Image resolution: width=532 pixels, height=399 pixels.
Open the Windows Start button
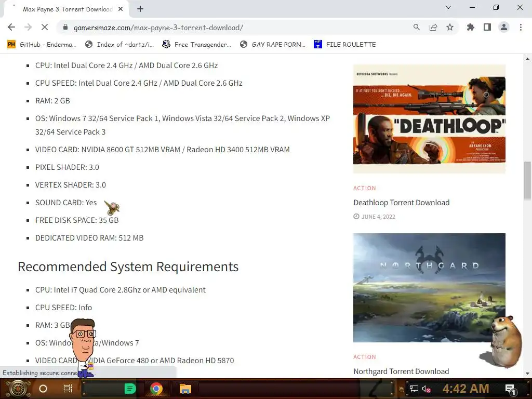click(x=18, y=389)
